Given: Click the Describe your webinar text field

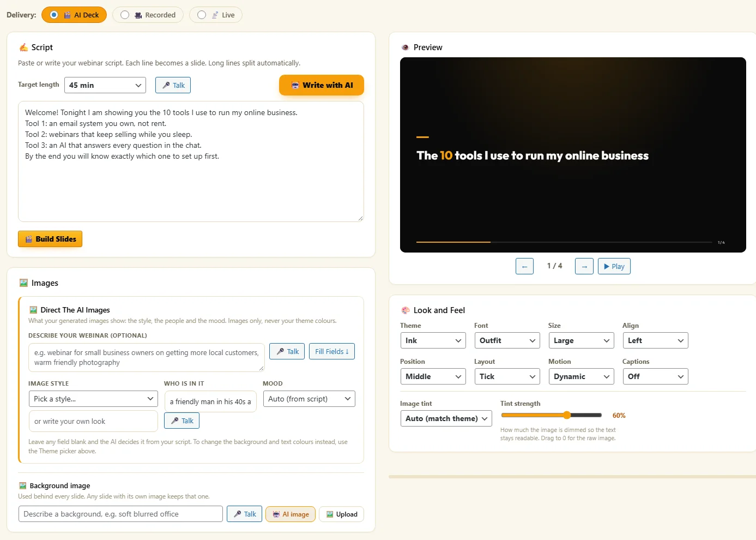Looking at the screenshot, I should pos(147,357).
